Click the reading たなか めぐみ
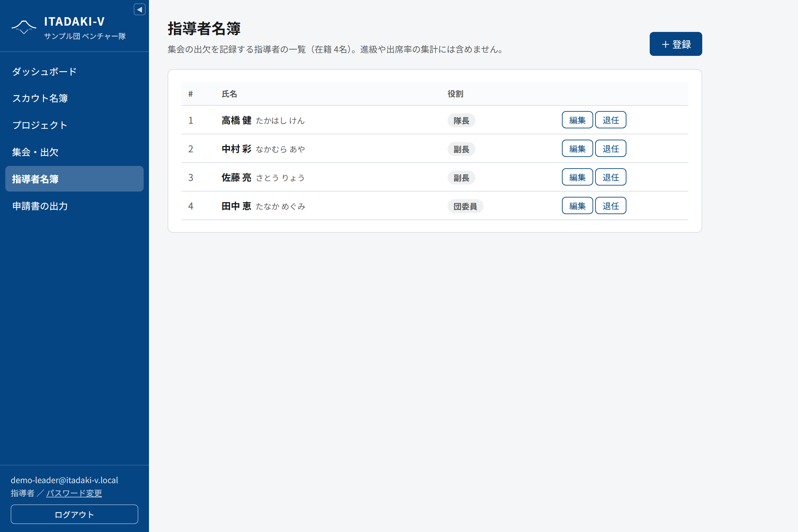The height and width of the screenshot is (532, 798). coord(281,206)
